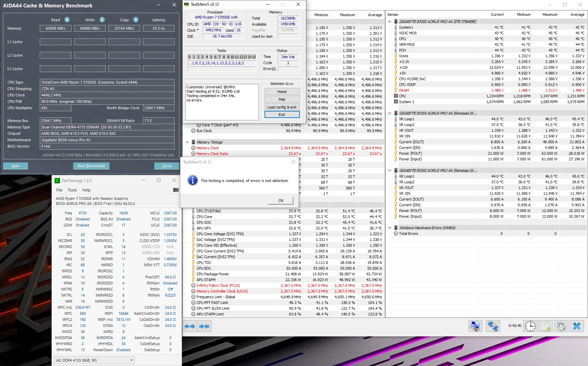Select CPU PPT FAST Limit row
588x366 pixels.
283,303
